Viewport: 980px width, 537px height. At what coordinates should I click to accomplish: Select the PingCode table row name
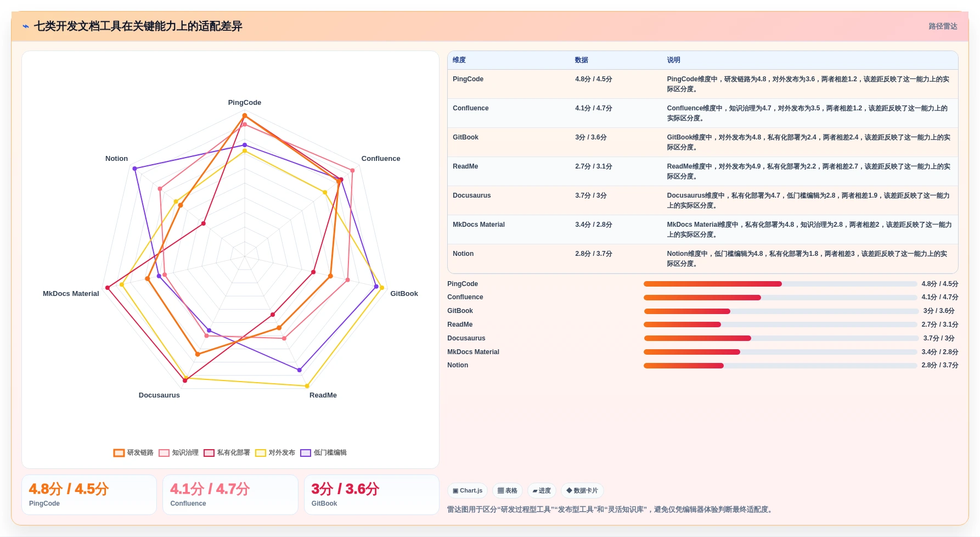click(x=468, y=79)
